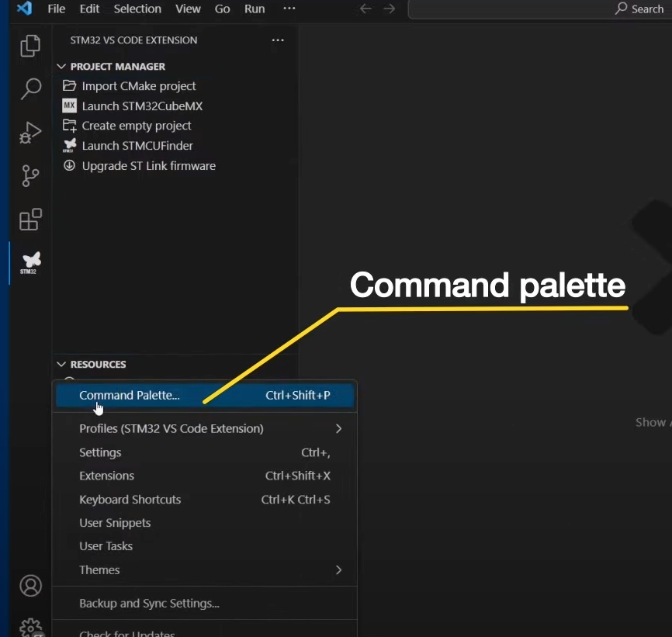Choose Check for Updates entry
The image size is (672, 637).
pos(205,633)
